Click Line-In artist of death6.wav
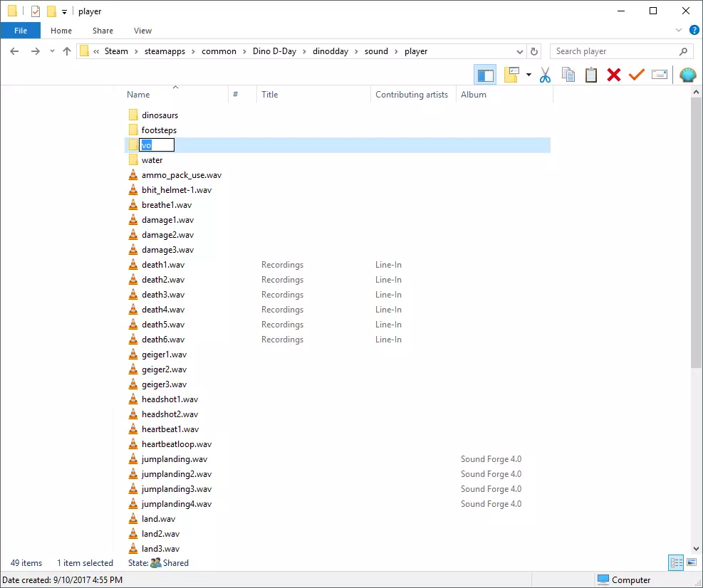Screen dimensions: 703x588 388,340
